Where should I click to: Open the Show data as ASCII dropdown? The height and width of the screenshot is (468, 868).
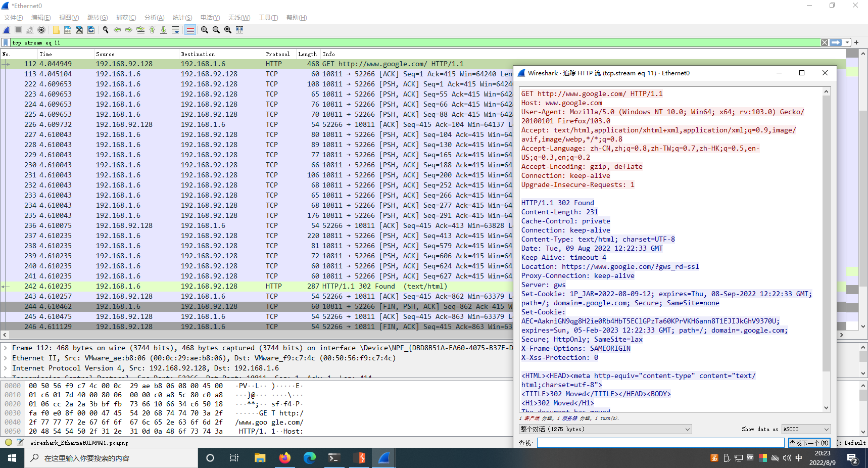[x=806, y=429]
